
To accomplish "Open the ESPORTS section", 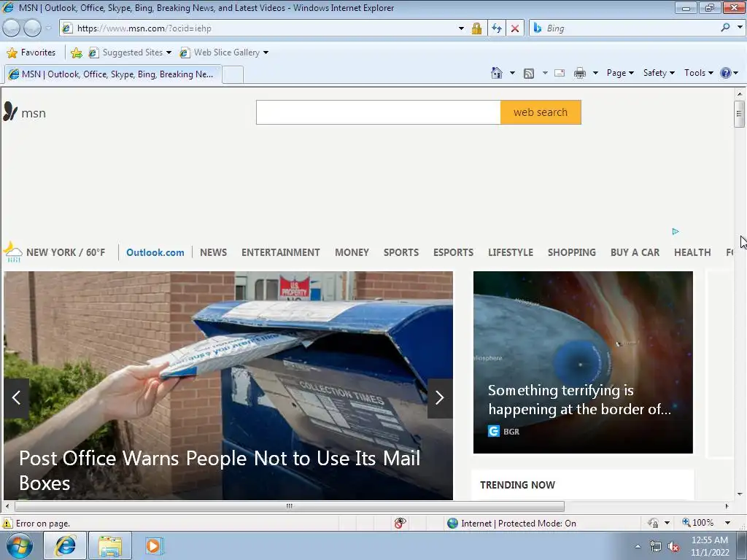I will pos(453,252).
